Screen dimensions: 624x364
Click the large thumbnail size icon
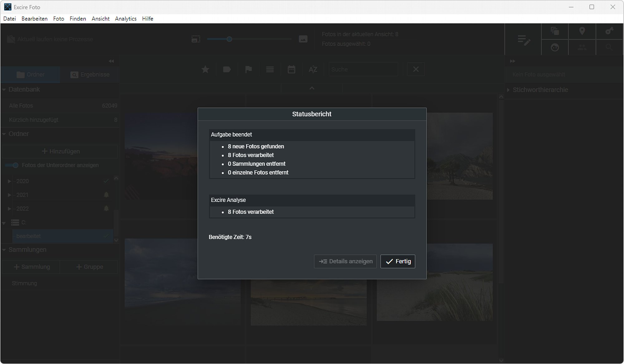(x=303, y=39)
